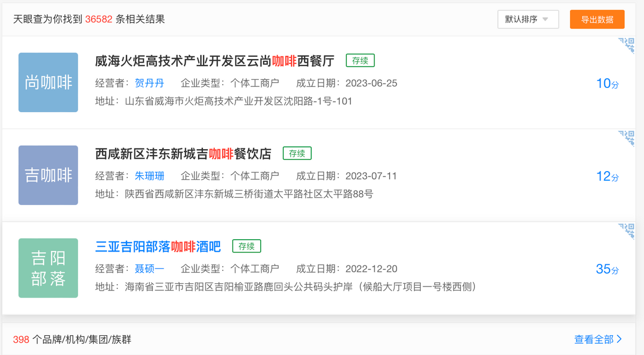Image resolution: width=644 pixels, height=355 pixels.
Task: Click 存续 status tag on 云尚咖啡西餐厅
Action: pos(360,61)
